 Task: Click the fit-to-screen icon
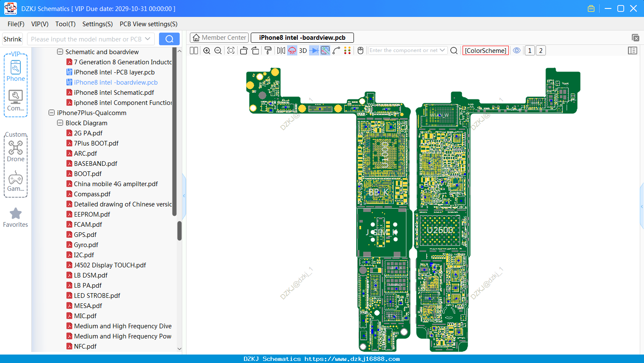[x=231, y=51]
